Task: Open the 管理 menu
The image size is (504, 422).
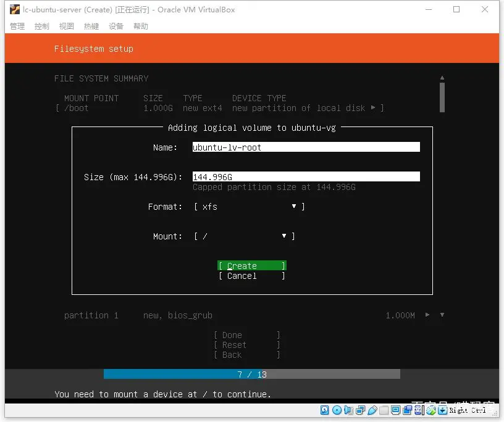Action: [x=17, y=26]
